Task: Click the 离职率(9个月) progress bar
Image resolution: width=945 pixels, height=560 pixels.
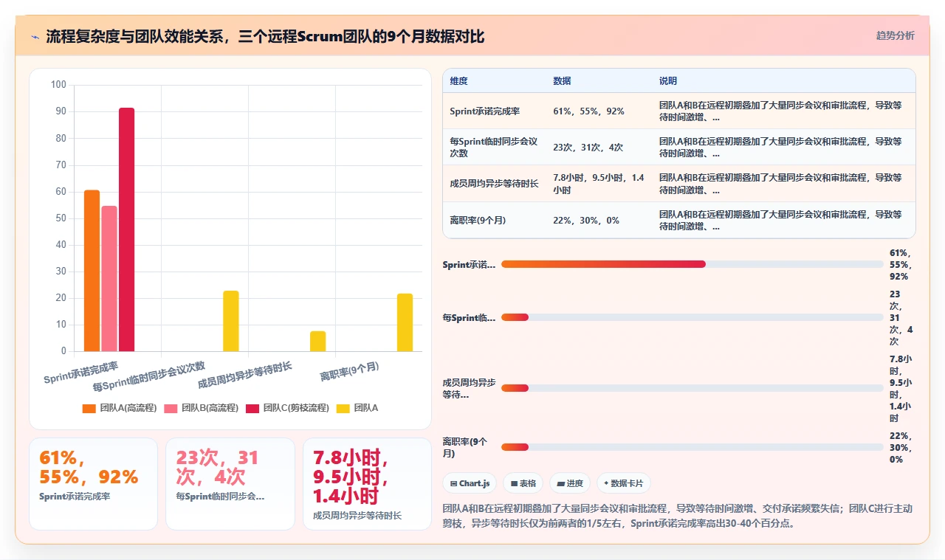Action: click(692, 447)
